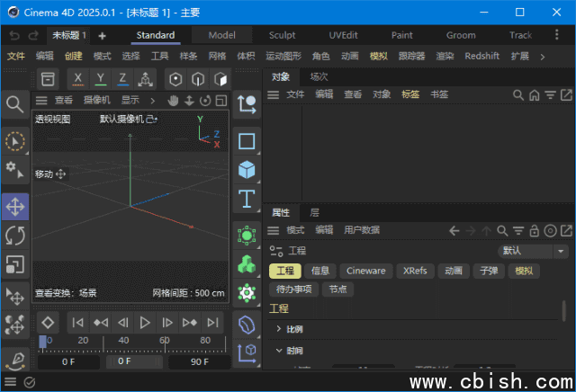Click the XRefs button
The height and width of the screenshot is (392, 576).
pyautogui.click(x=415, y=271)
